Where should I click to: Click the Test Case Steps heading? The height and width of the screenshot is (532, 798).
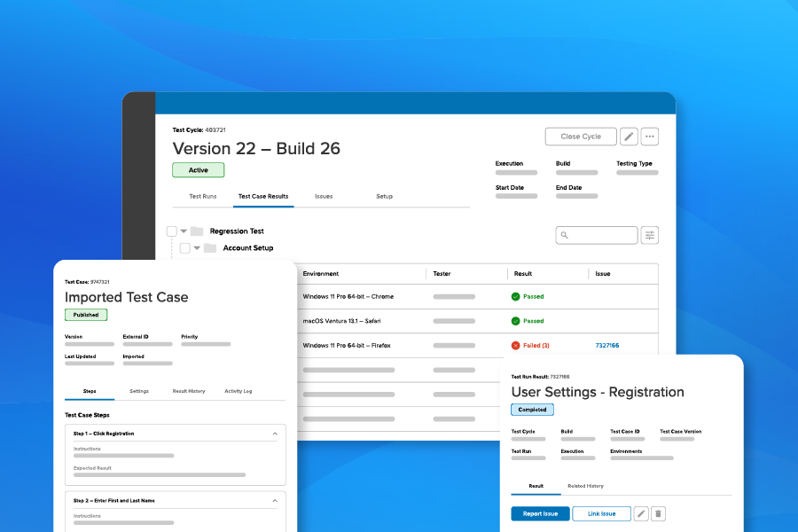tap(87, 415)
